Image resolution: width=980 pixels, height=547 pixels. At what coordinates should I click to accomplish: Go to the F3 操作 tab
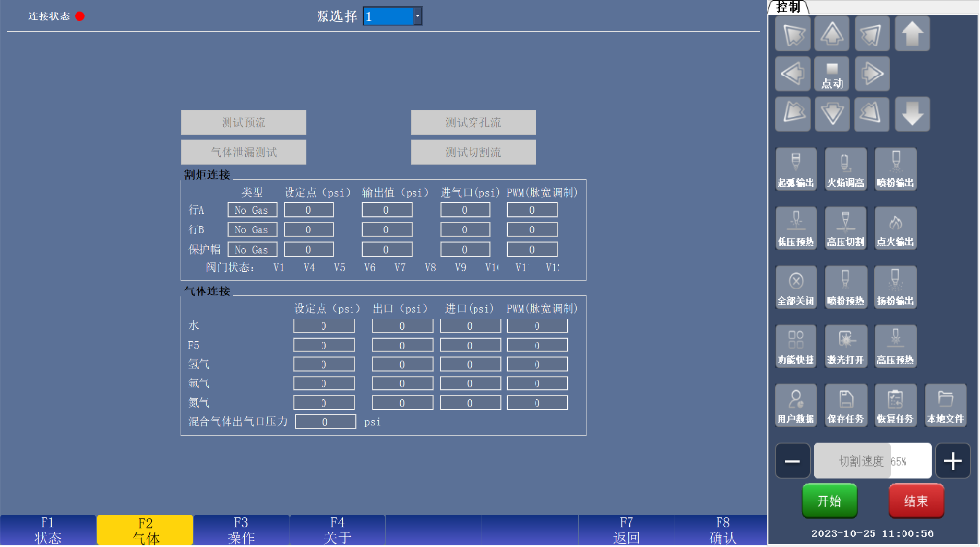tap(241, 531)
